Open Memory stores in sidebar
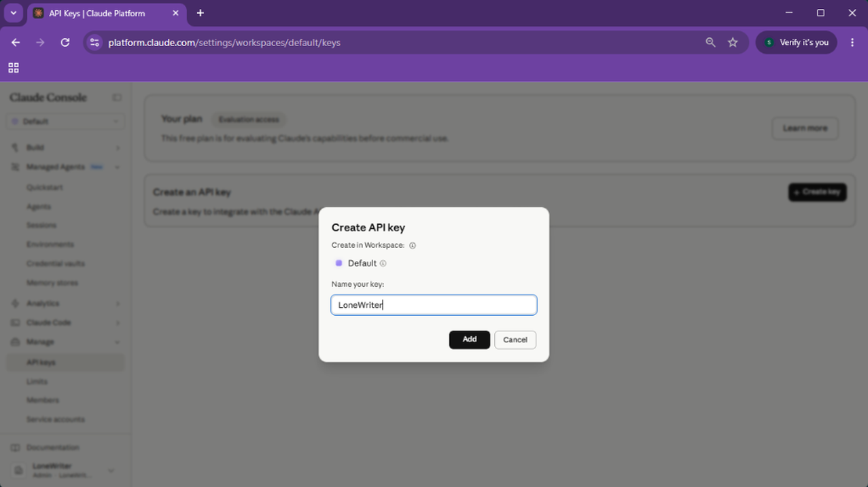868x487 pixels. (x=52, y=283)
